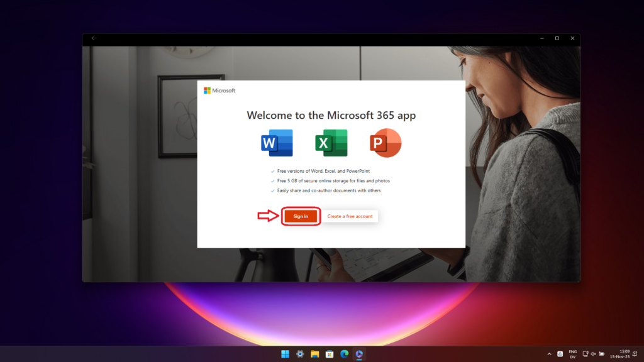644x362 pixels.
Task: Open Microsoft Store from the taskbar
Action: 328,354
